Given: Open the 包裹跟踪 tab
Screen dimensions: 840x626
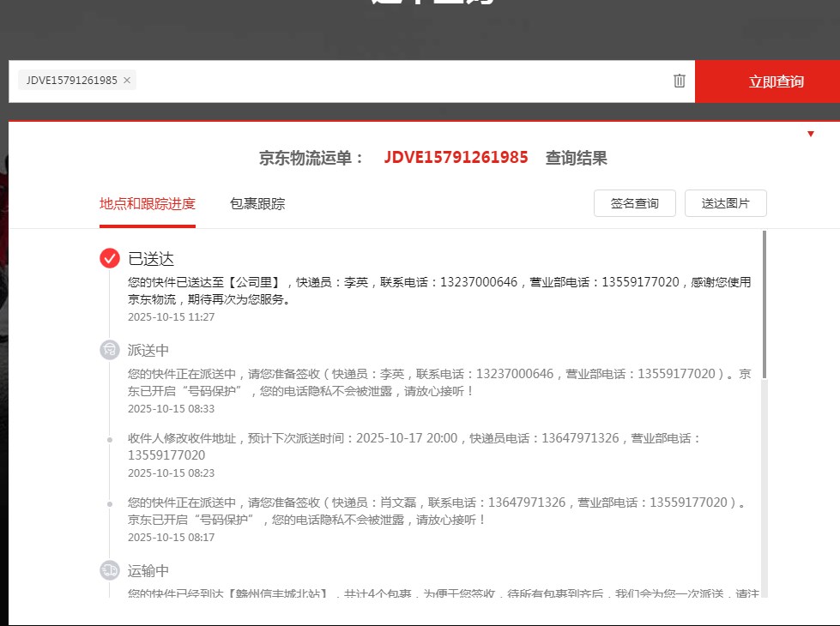Looking at the screenshot, I should 257,204.
